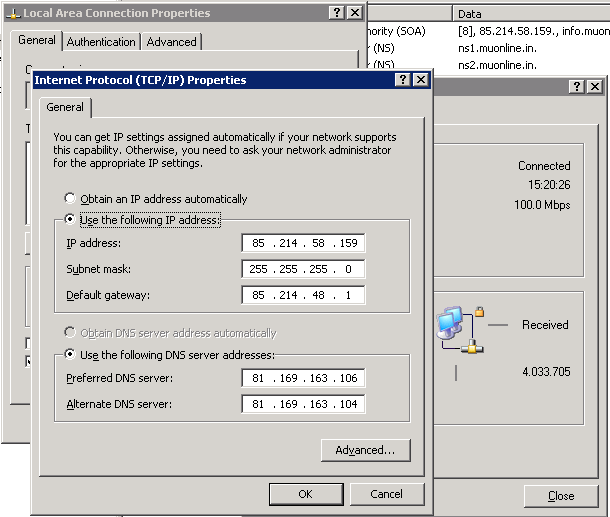Select the SOA record data 85.214.58.159
Image resolution: width=610 pixels, height=517 pixels.
[x=534, y=31]
